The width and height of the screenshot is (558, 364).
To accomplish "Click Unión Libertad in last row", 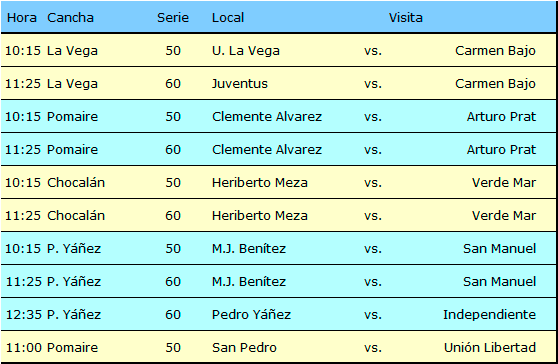I will coord(490,348).
